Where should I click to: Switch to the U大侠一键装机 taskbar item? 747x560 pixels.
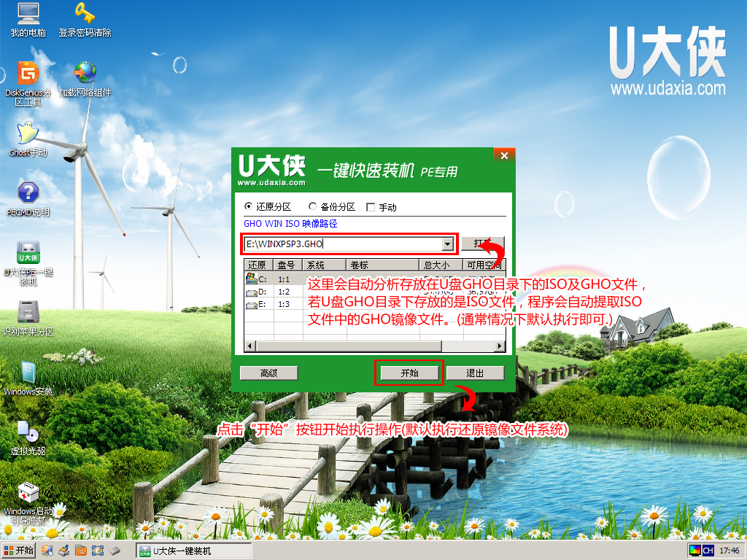(186, 551)
